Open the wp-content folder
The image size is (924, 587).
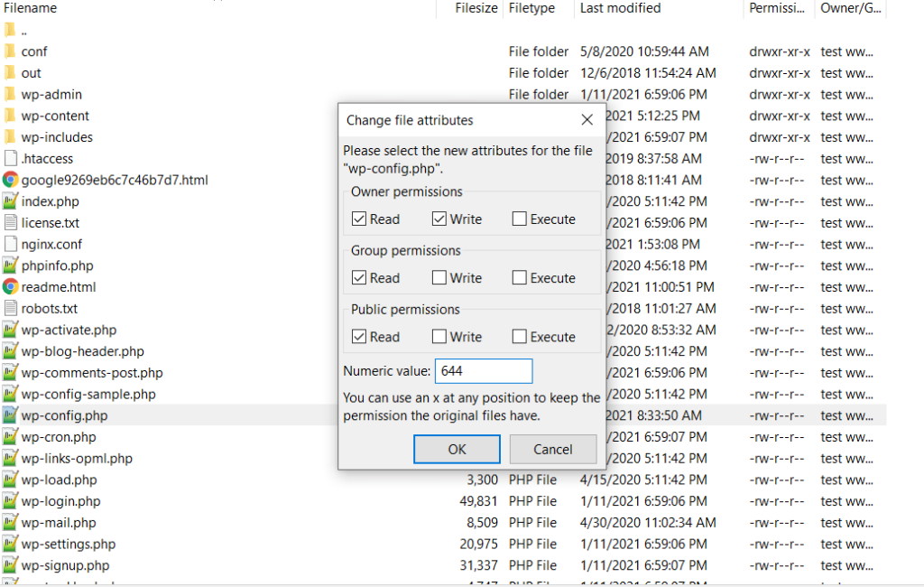[x=56, y=116]
